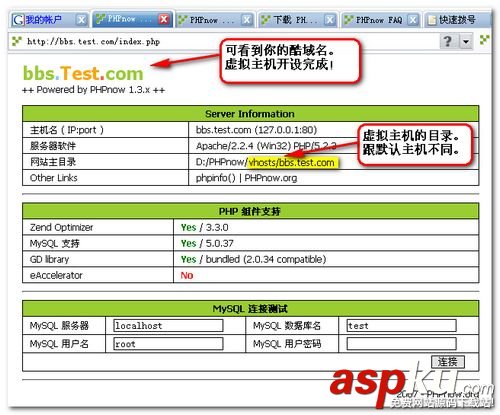Click the MySQL 服务器 localhost field
The width and height of the screenshot is (500, 415).
[x=168, y=325]
